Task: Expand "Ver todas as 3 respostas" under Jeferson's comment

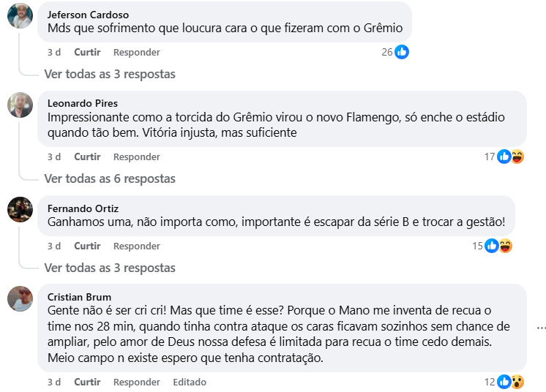Action: pyautogui.click(x=110, y=74)
